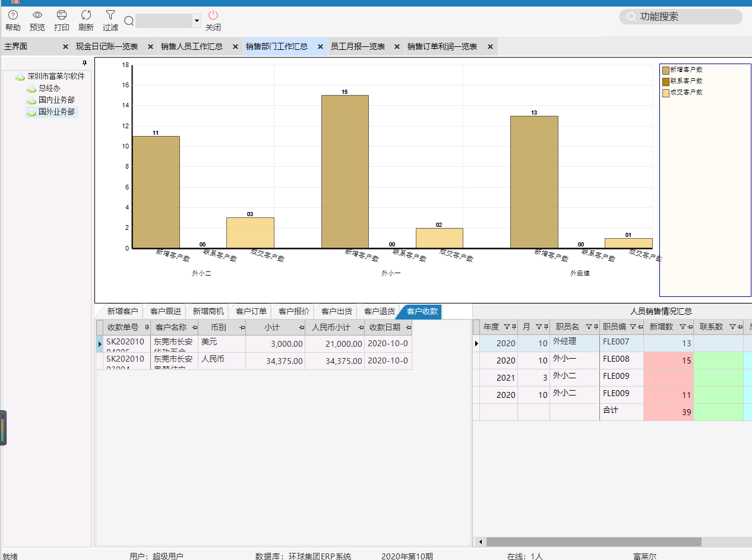
Task: Open the 职员名 column filter
Action: tap(588, 327)
